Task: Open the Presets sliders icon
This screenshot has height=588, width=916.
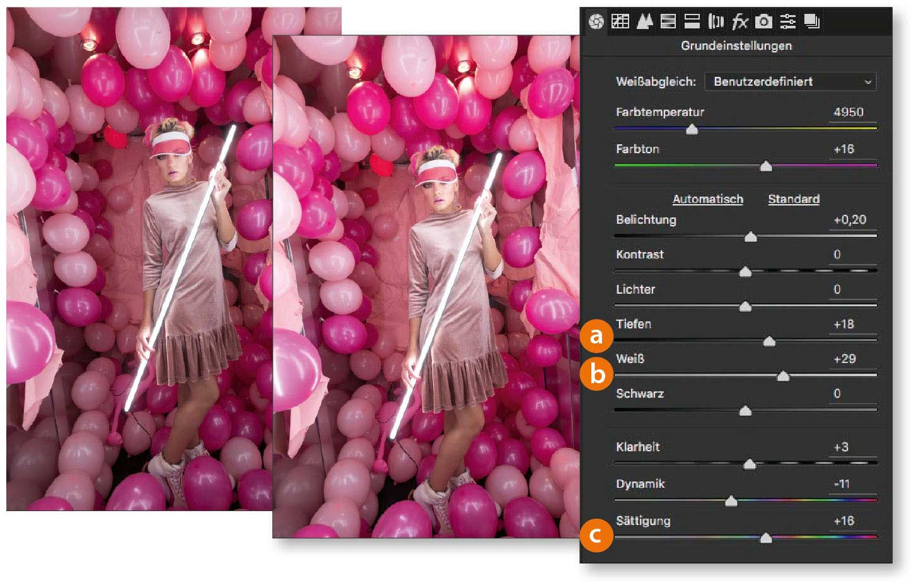Action: tap(788, 21)
